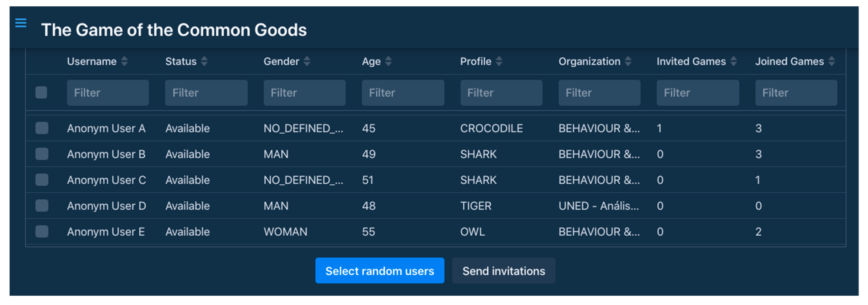868x305 pixels.
Task: Sort table by Gender arrows
Action: [307, 61]
